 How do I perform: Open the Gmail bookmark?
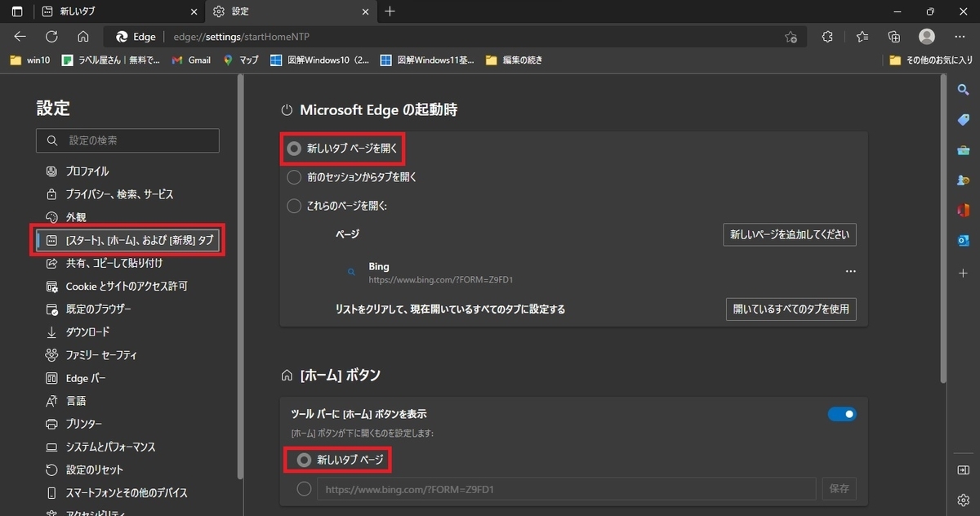191,60
